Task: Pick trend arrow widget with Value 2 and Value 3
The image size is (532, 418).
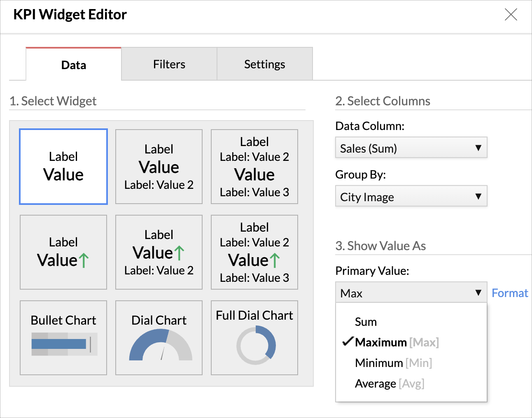Action: 254,252
